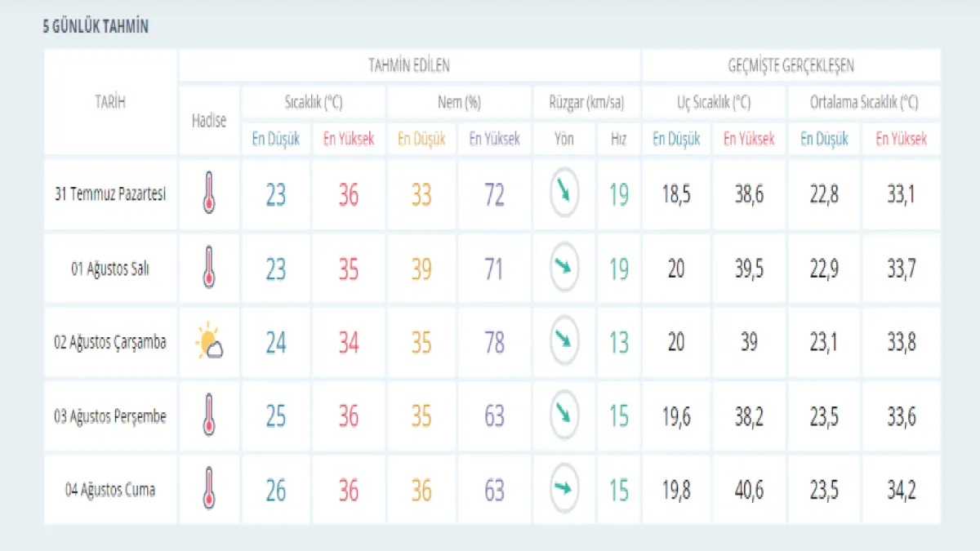This screenshot has height=551, width=980.
Task: Click the thermometer icon for 31 Temmuz Pazartesi
Action: [209, 196]
